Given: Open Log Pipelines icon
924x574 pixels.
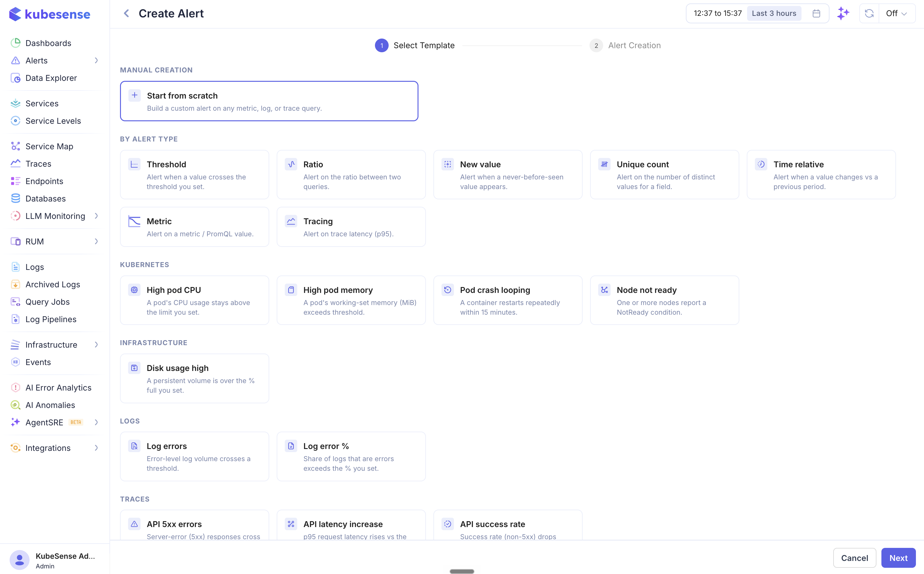Looking at the screenshot, I should point(16,319).
